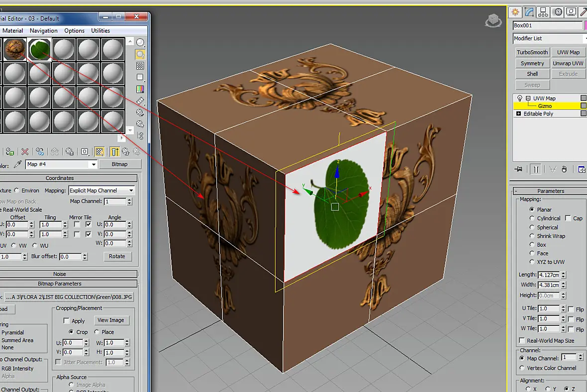
Task: Click the View Image button
Action: coord(111,320)
